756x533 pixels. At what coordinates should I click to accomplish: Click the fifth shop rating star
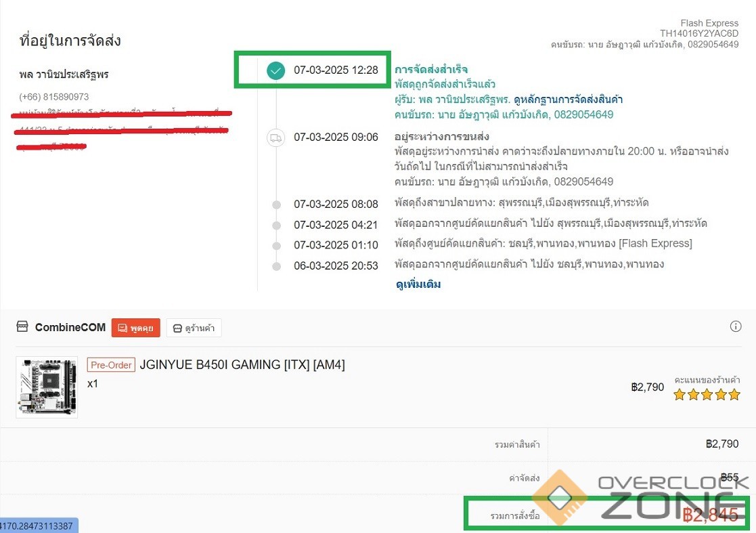tap(734, 395)
